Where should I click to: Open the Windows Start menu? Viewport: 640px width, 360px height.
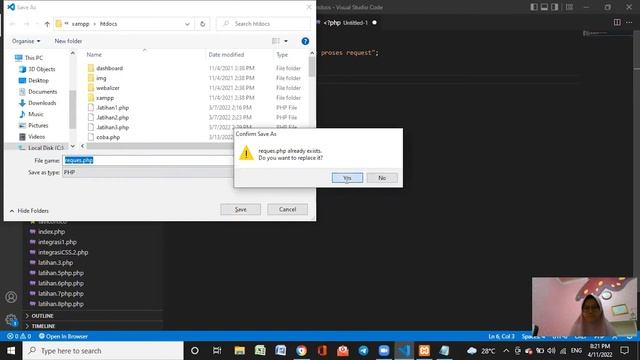11,351
